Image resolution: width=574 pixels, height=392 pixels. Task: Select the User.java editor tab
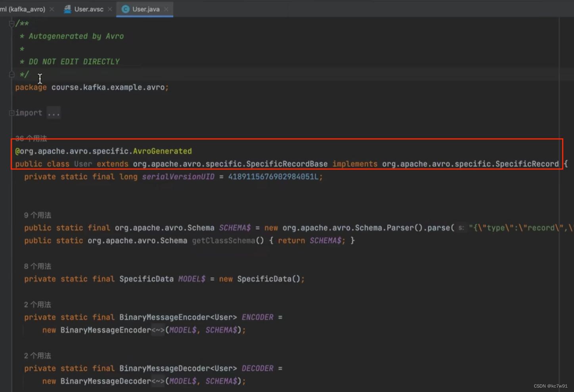click(x=146, y=9)
